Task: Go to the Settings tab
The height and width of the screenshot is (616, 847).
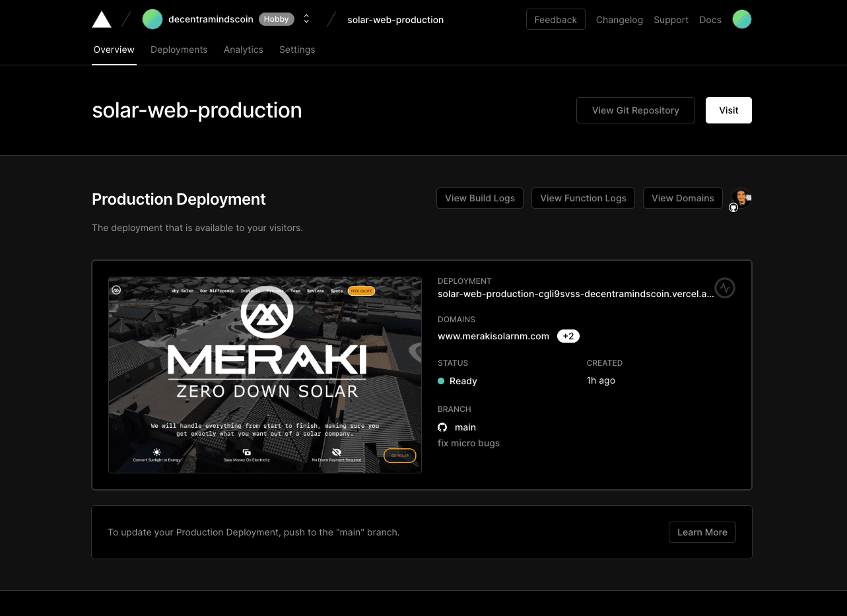Action: tap(297, 50)
